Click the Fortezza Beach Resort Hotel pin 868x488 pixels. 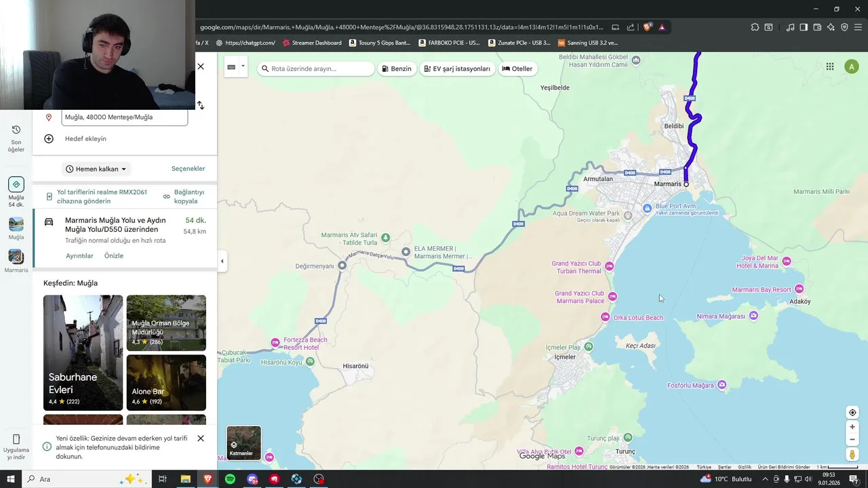click(x=275, y=343)
